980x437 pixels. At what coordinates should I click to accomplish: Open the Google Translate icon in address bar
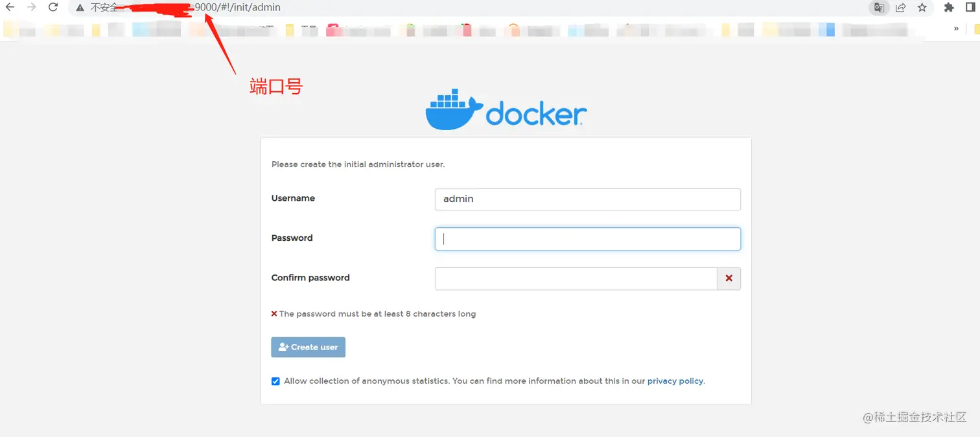point(879,8)
